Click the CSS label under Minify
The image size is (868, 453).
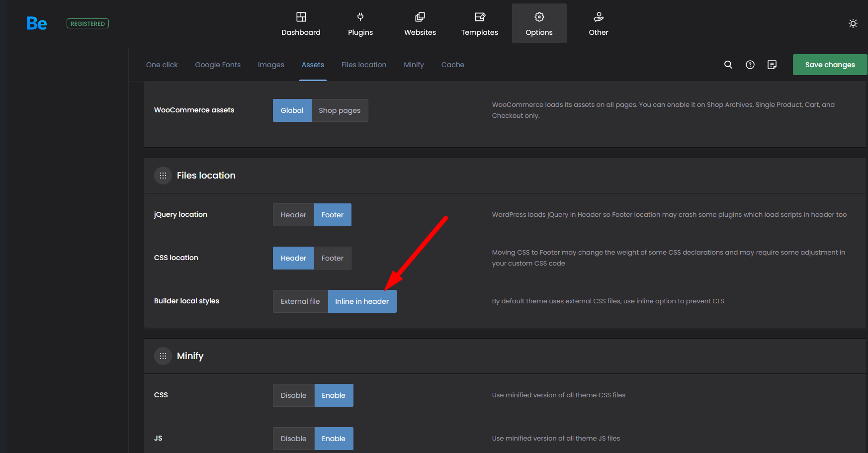[x=161, y=395]
